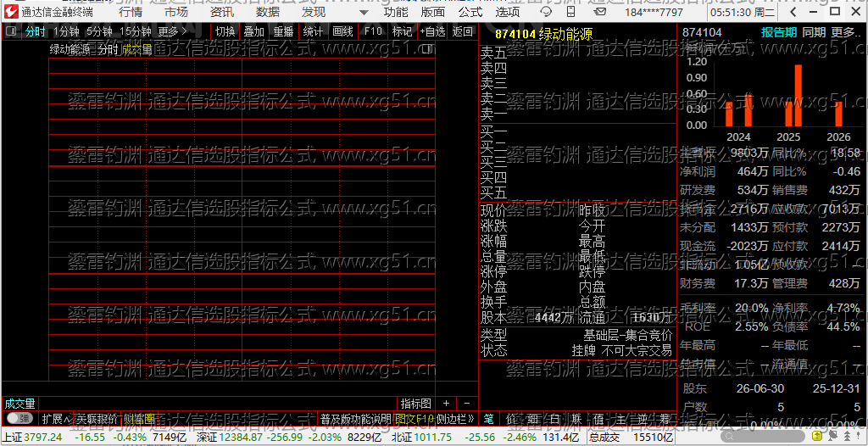Click the 深证 index value 12384.87

[x=240, y=438]
